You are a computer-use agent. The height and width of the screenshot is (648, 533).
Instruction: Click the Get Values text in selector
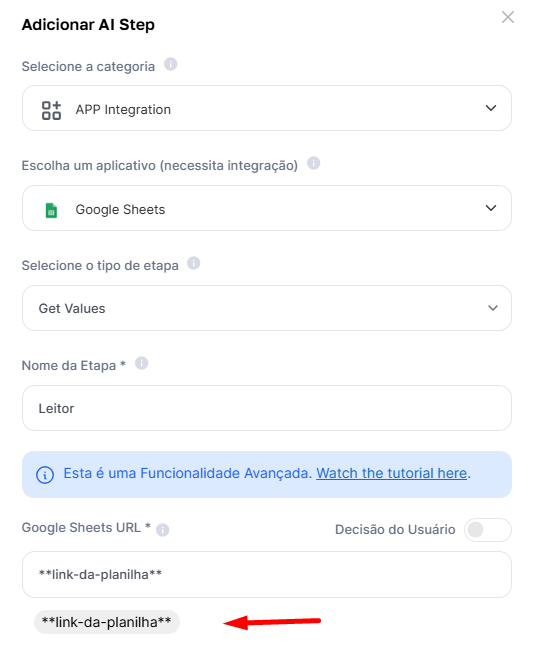point(72,309)
